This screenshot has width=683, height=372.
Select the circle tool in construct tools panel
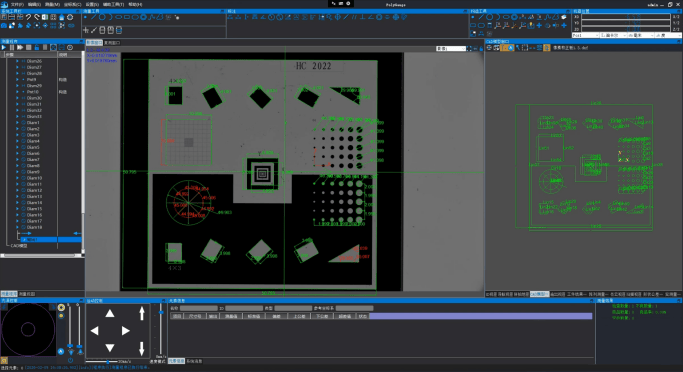490,17
